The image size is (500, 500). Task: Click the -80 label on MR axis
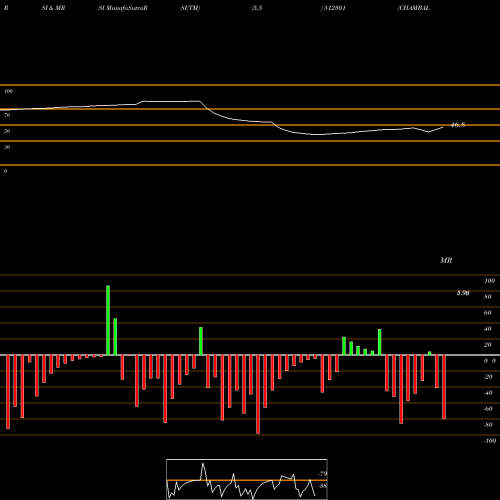(x=488, y=425)
